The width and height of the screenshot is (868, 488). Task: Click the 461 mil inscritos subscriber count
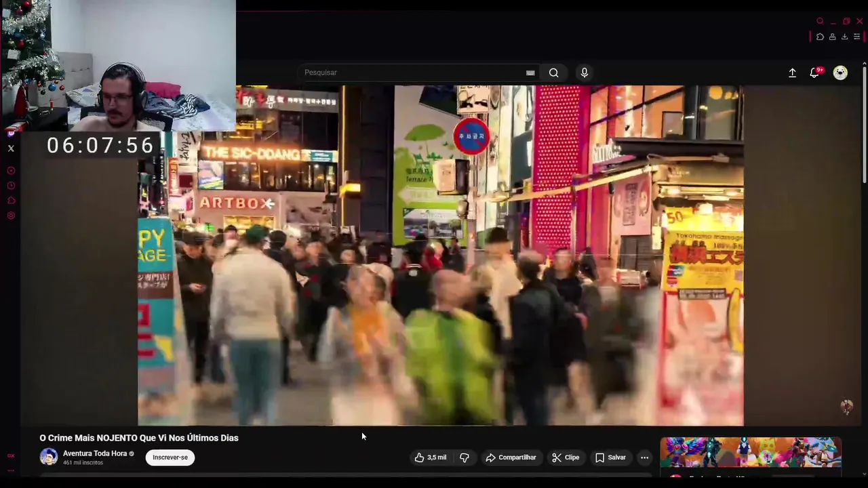[x=83, y=463]
